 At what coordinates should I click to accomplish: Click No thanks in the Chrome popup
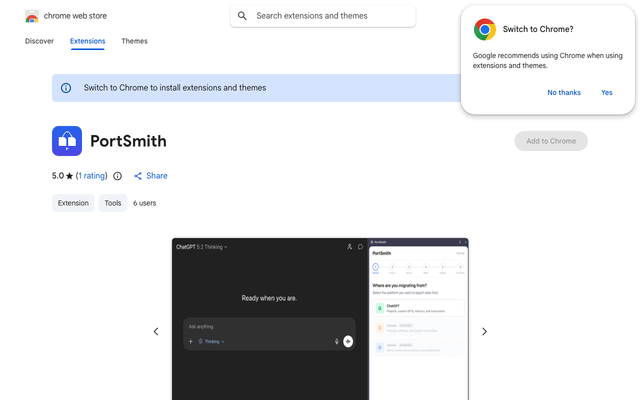click(x=564, y=93)
